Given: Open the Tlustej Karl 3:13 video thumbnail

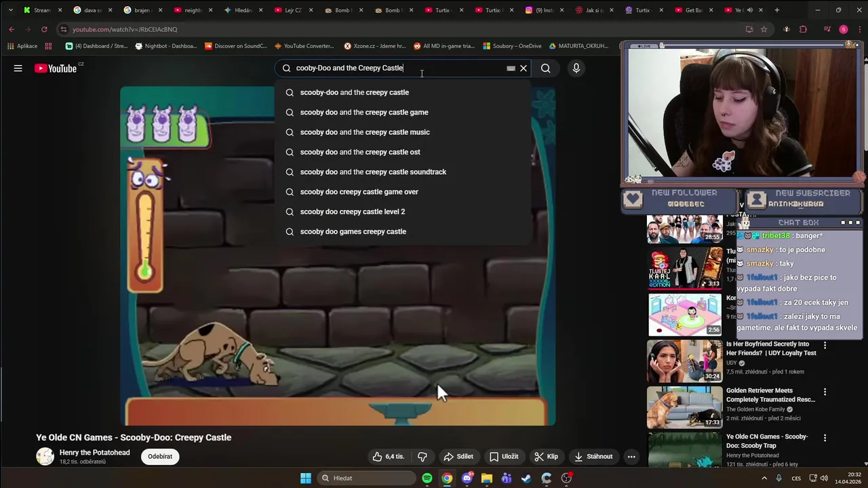Looking at the screenshot, I should 685,268.
